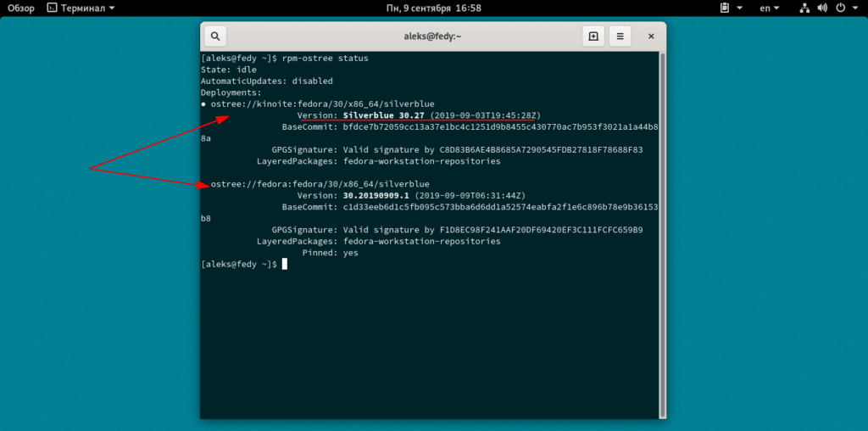Switch keyboard layout via en indicator
868x431 pixels.
coord(770,8)
